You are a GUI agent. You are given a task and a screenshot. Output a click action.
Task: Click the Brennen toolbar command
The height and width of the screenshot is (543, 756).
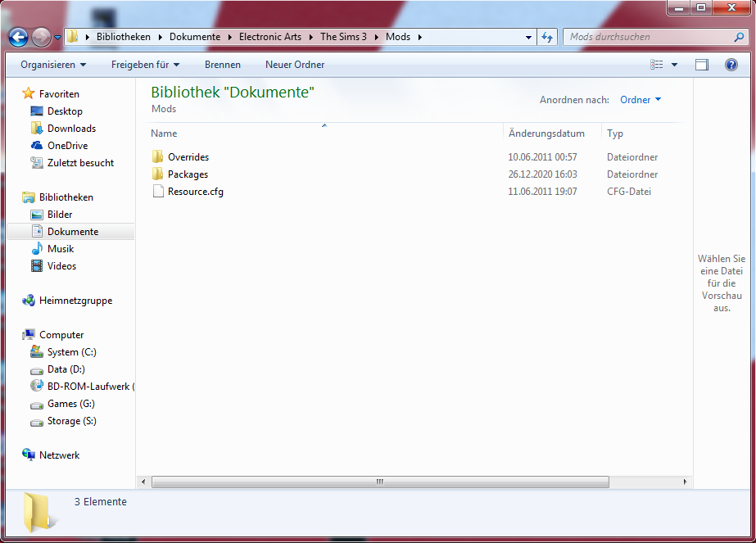(222, 65)
